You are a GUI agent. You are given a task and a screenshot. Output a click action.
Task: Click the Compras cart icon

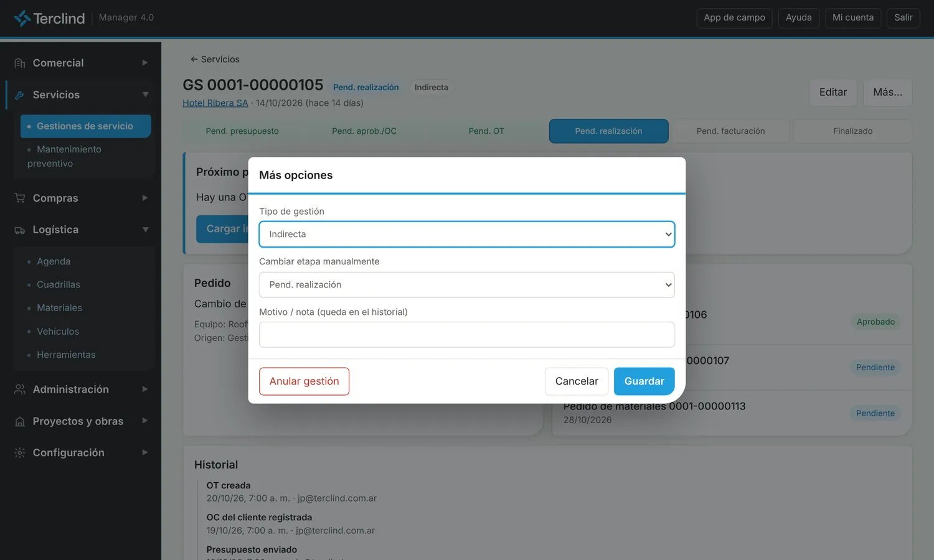(20, 198)
